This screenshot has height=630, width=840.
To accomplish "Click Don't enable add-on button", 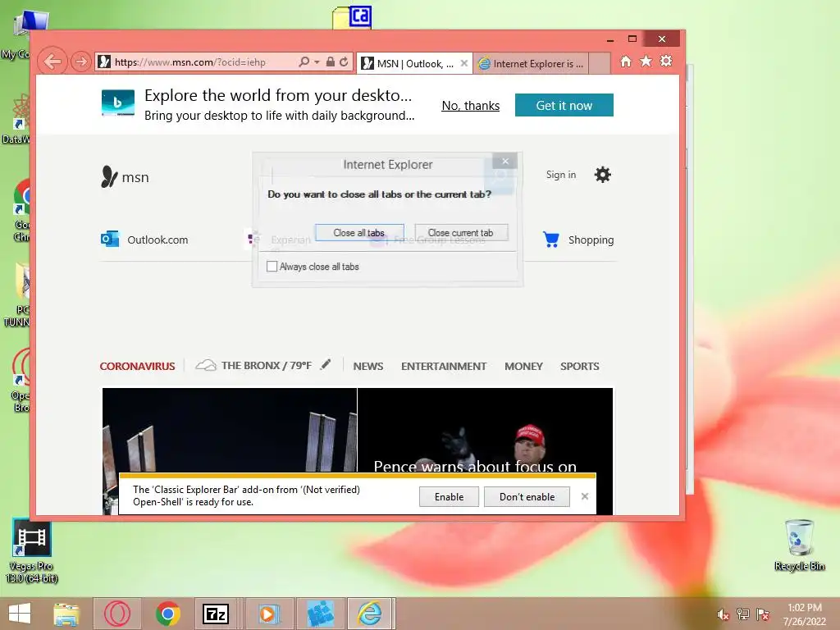I will coord(527,496).
